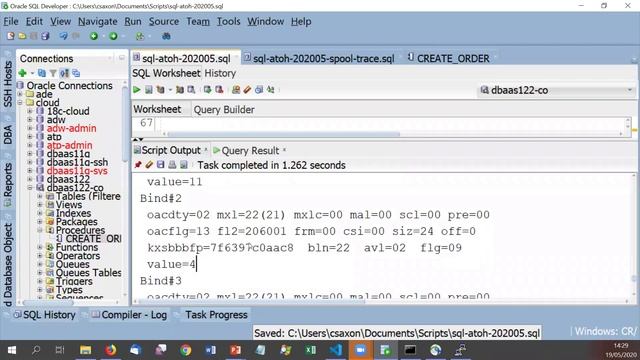
Task: Open Chrome from the taskbar
Action: [x=186, y=350]
